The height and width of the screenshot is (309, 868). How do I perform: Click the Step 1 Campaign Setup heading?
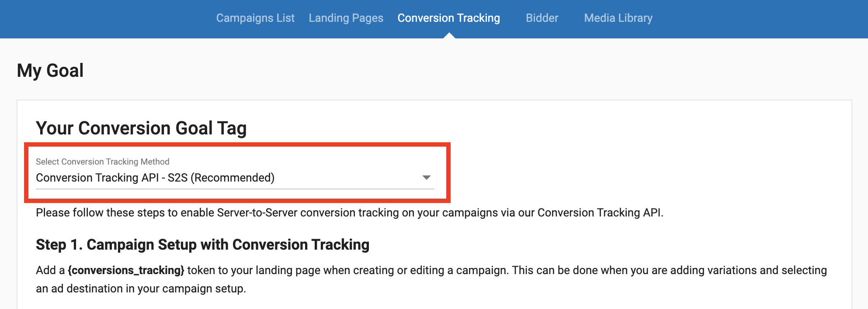(202, 245)
